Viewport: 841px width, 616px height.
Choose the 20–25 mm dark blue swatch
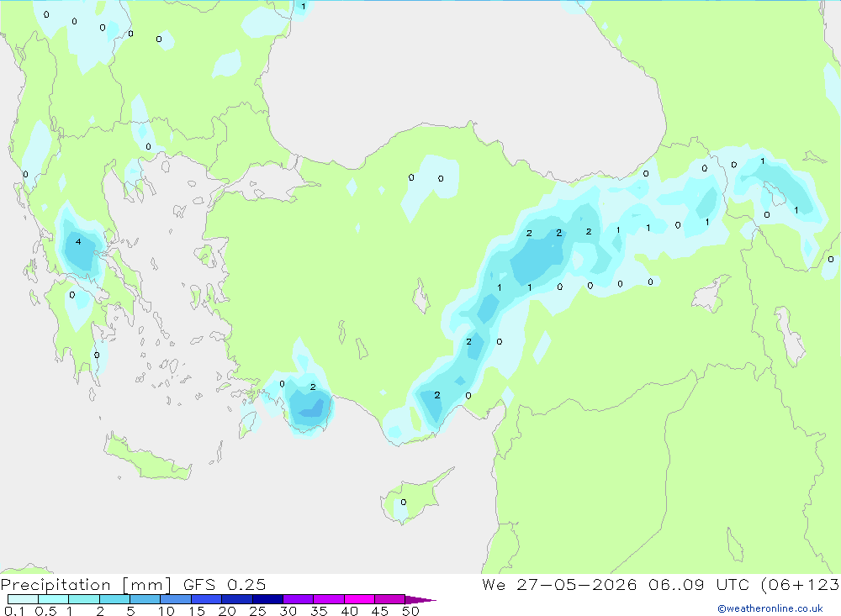click(237, 599)
